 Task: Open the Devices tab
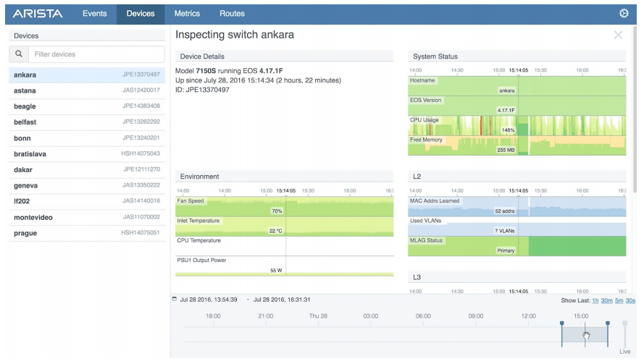point(141,14)
